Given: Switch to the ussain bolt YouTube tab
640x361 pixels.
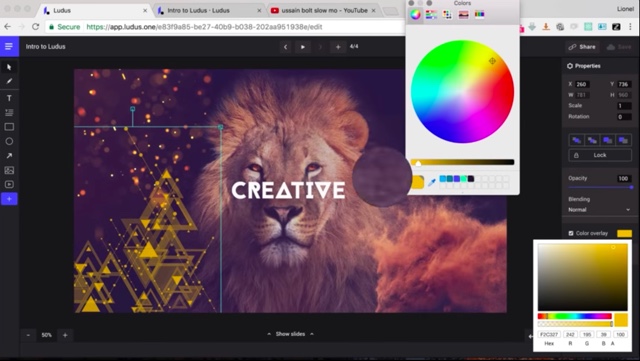Looking at the screenshot, I should tap(323, 10).
